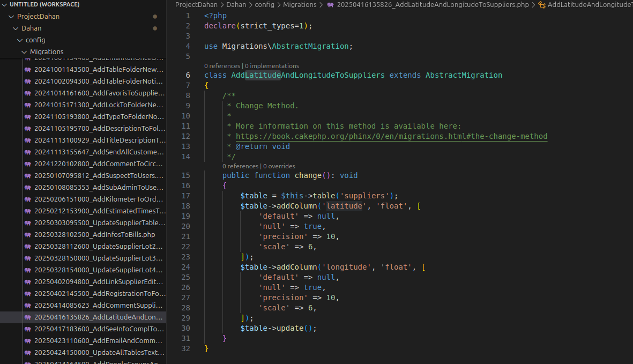
Task: Click the elephant icon in the breadcrumb path
Action: click(x=330, y=5)
